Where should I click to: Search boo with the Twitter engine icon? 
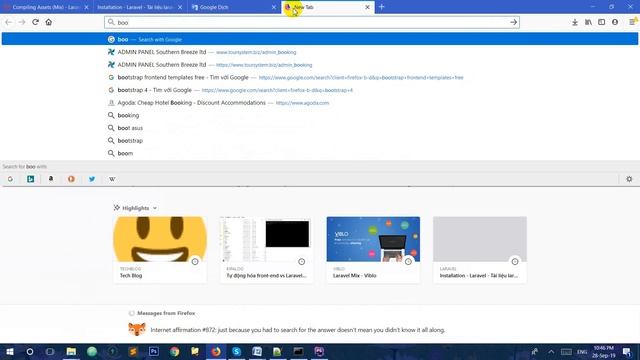pyautogui.click(x=92, y=179)
